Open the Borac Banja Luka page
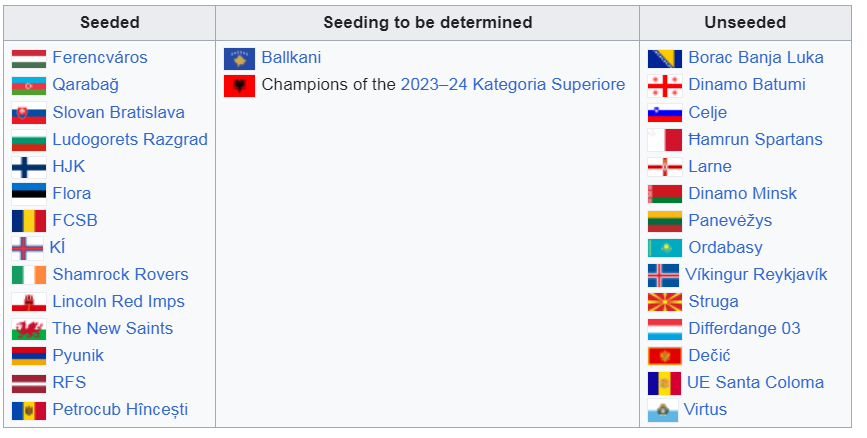867x438 pixels. (756, 58)
